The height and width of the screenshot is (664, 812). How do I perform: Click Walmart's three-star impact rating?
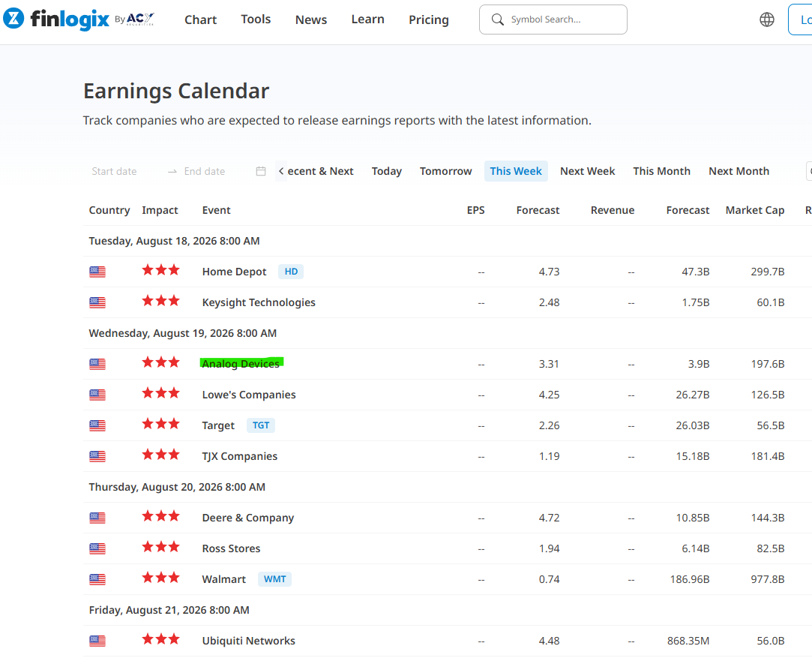tap(160, 578)
